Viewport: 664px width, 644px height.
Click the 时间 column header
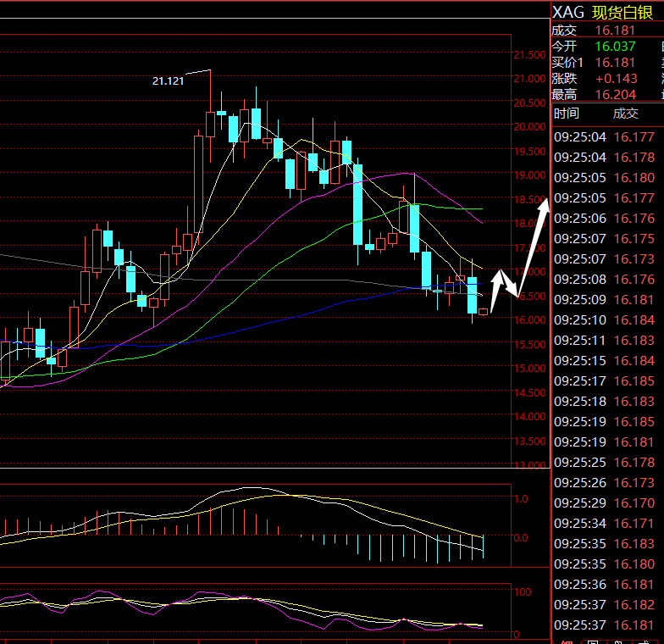[567, 114]
